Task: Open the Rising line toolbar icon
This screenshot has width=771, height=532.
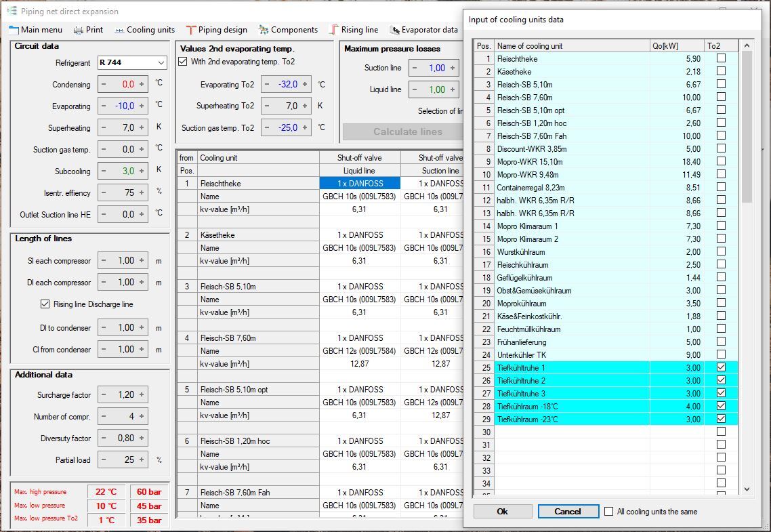Action: pos(333,30)
